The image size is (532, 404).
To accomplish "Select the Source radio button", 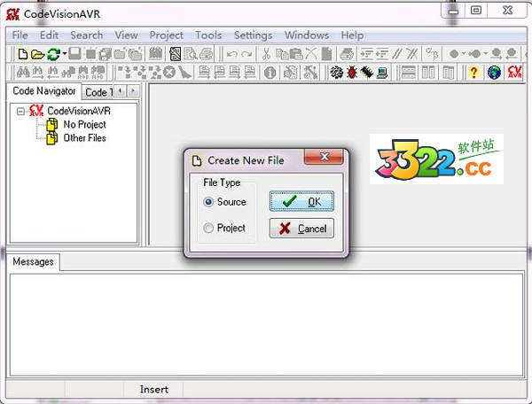I will coord(208,202).
